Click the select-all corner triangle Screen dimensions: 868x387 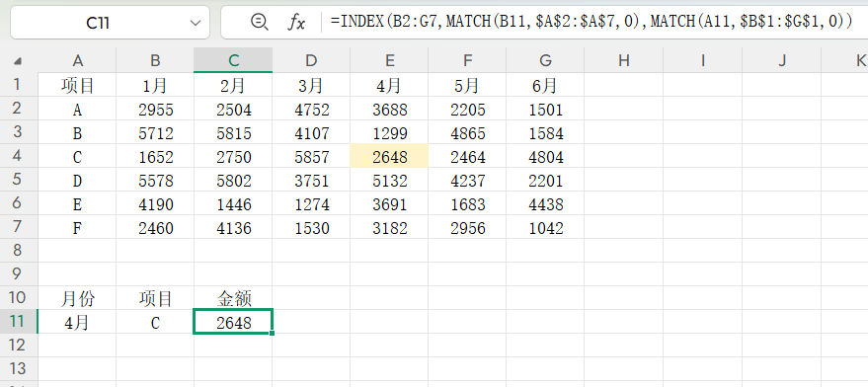pyautogui.click(x=18, y=60)
